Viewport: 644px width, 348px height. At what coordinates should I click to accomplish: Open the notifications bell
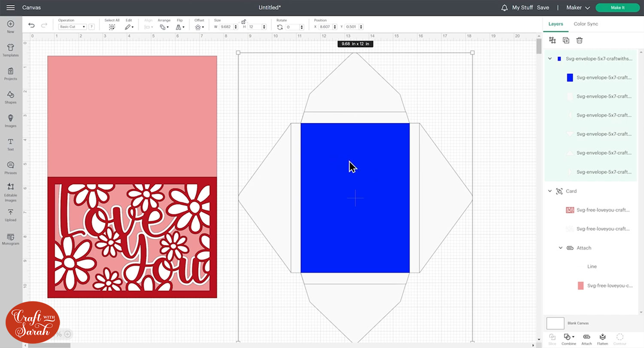pyautogui.click(x=504, y=8)
